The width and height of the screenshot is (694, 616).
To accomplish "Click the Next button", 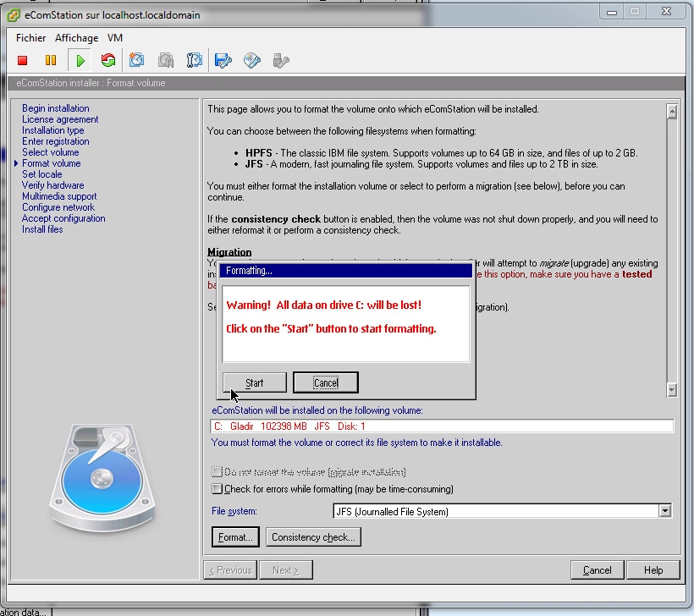I will (286, 570).
